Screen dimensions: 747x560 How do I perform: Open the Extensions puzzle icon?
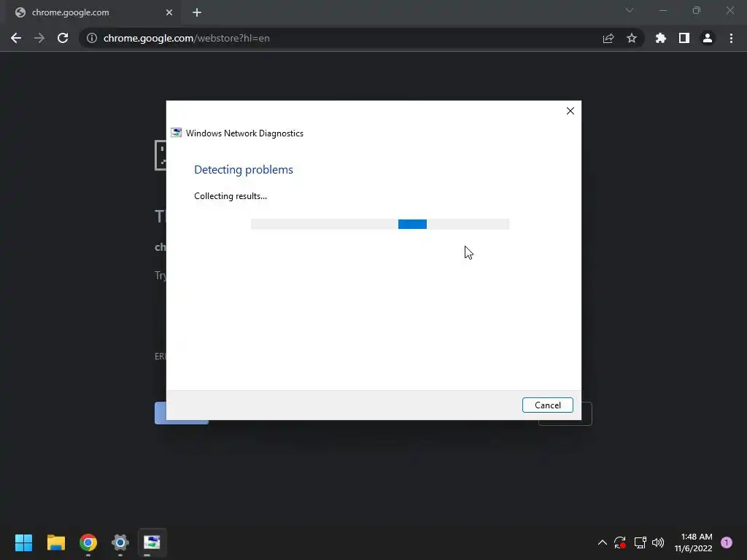point(661,38)
